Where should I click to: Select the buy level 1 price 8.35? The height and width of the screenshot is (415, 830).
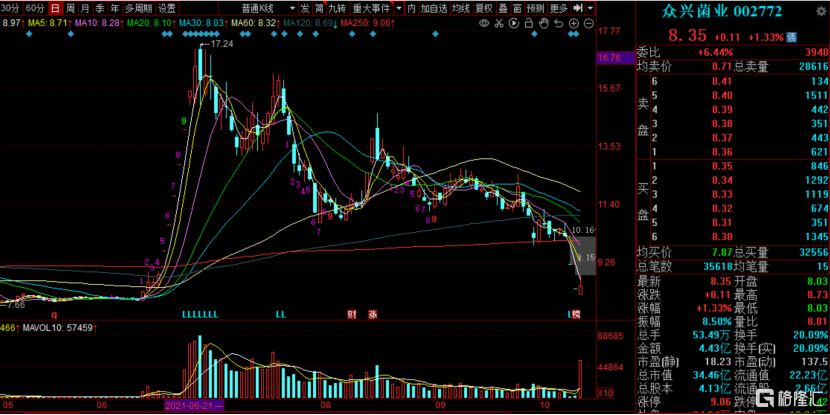pos(721,166)
